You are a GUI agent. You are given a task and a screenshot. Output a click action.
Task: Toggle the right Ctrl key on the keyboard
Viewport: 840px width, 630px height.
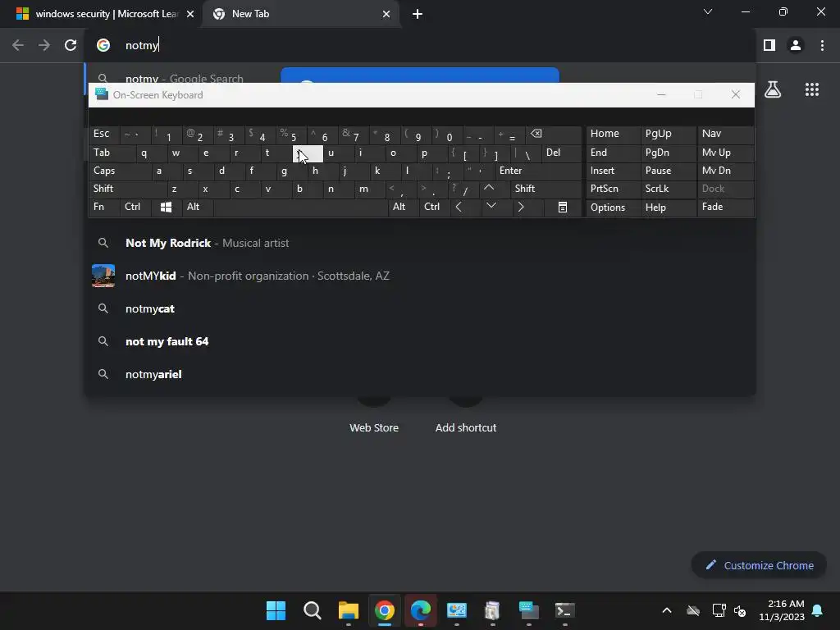[x=435, y=208]
